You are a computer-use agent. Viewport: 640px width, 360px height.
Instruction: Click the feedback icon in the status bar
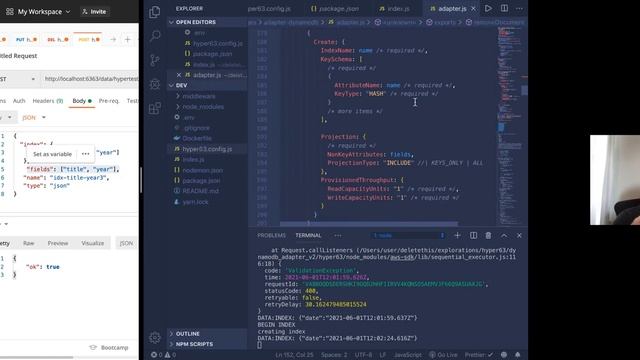pyautogui.click(x=504, y=355)
